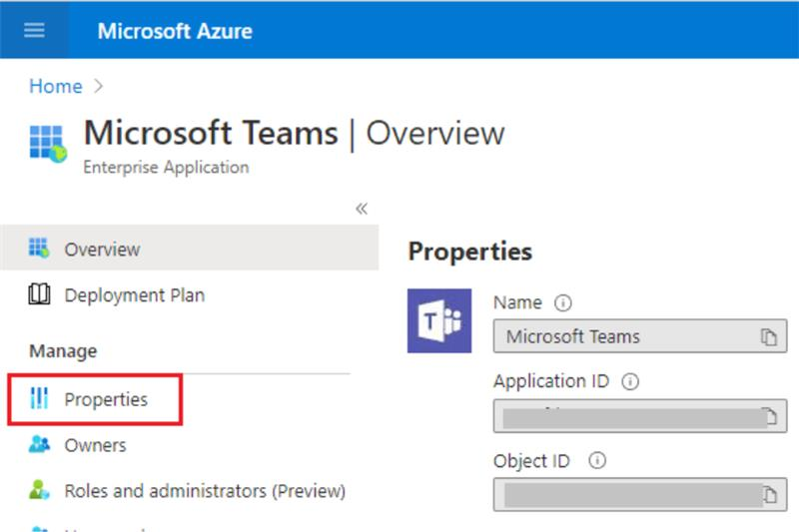Click the Properties sliders icon
Viewport: 799px width, 532px height.
[39, 398]
